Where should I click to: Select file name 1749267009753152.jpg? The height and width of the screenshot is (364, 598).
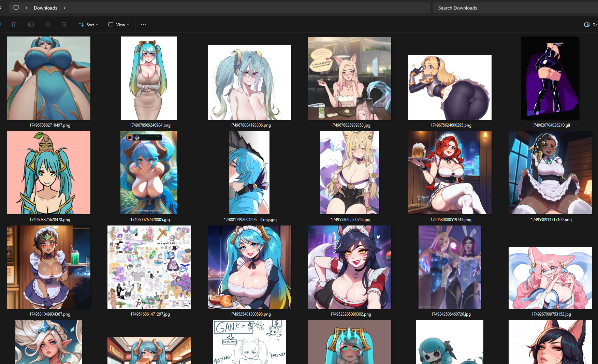[x=551, y=314]
